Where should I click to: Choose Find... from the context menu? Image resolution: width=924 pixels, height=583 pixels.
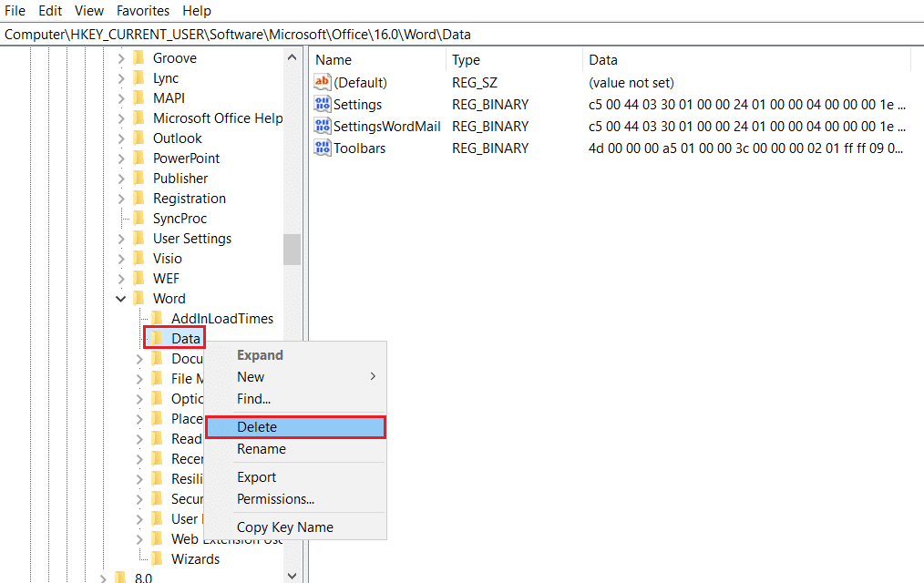pos(296,399)
